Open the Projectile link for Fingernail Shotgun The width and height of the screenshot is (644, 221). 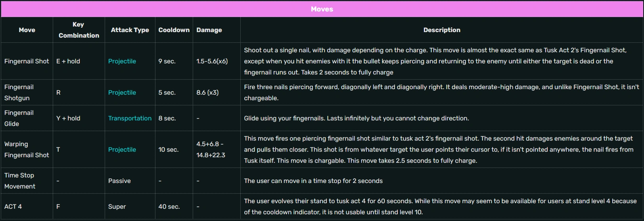pos(122,93)
